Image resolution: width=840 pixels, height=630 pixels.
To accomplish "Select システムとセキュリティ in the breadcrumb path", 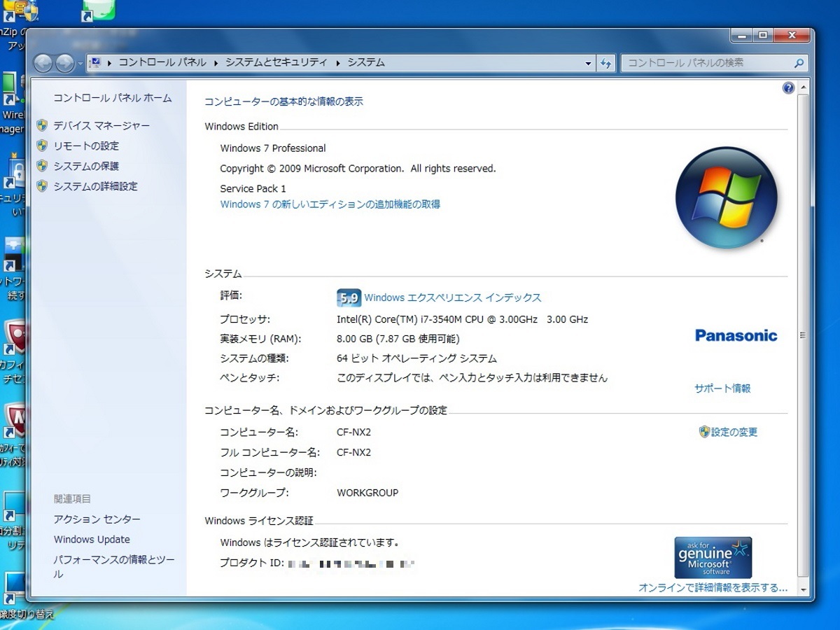I will (x=276, y=62).
